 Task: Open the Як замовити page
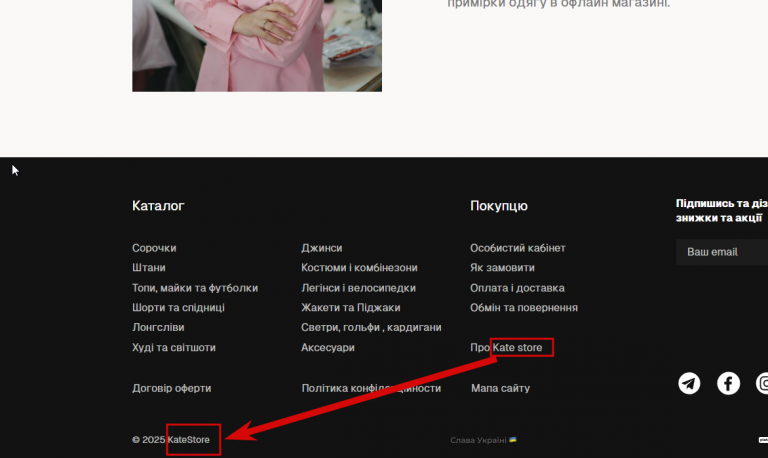click(503, 267)
